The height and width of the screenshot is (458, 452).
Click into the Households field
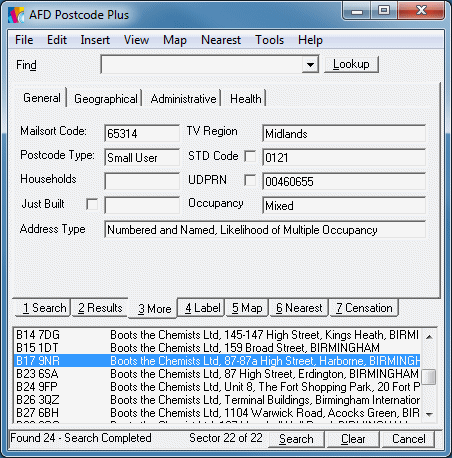(142, 181)
